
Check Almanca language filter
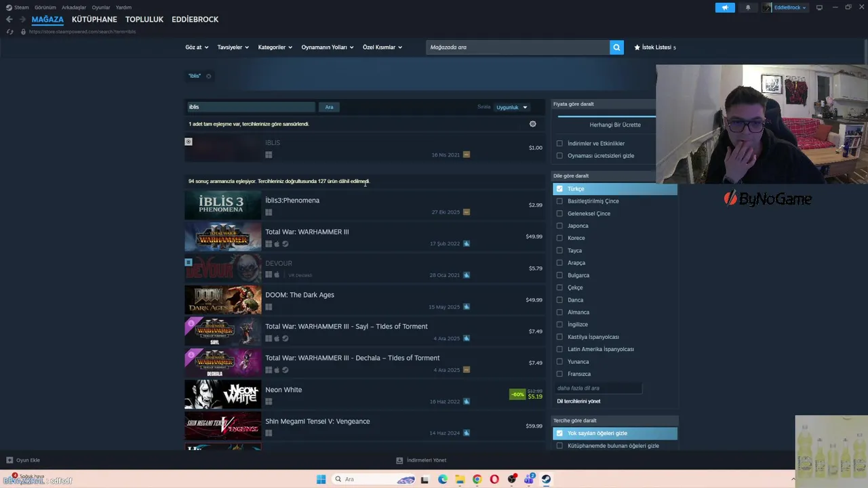tap(559, 312)
